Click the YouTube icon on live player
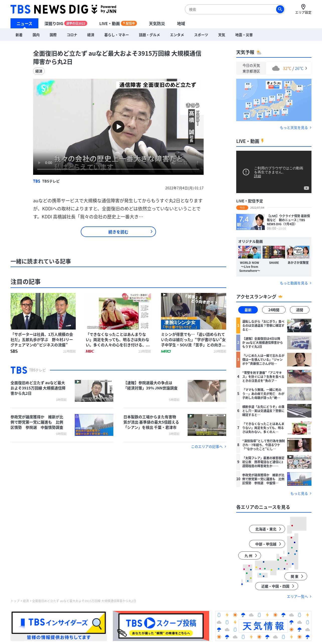The height and width of the screenshot is (644, 322). (x=306, y=188)
